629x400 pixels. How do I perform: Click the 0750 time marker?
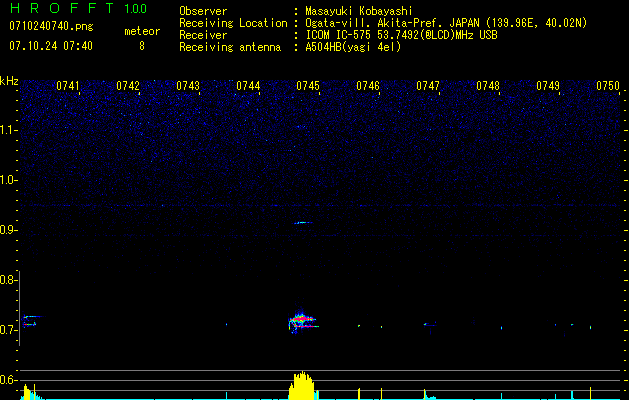[608, 86]
